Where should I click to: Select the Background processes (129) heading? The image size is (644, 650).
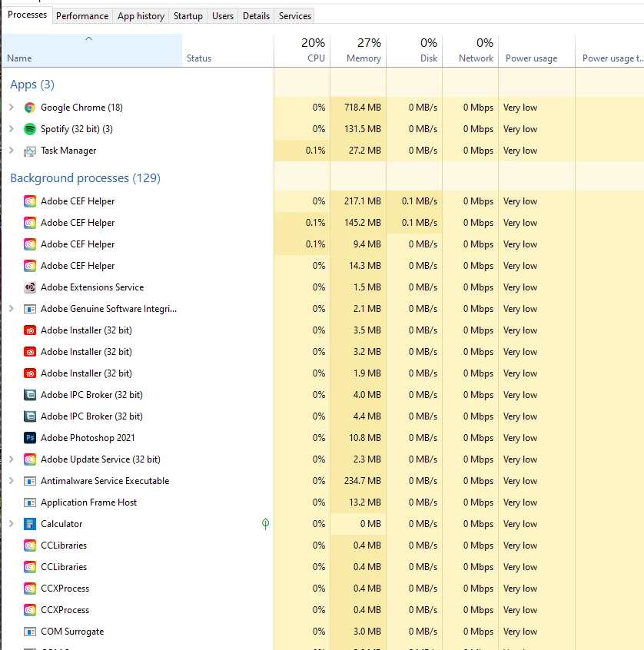tap(85, 178)
